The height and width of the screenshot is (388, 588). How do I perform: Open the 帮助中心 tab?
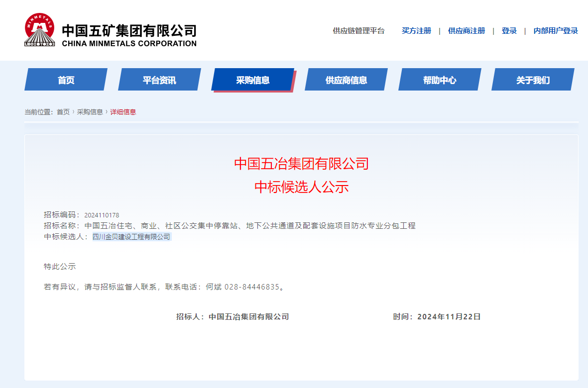coord(440,80)
